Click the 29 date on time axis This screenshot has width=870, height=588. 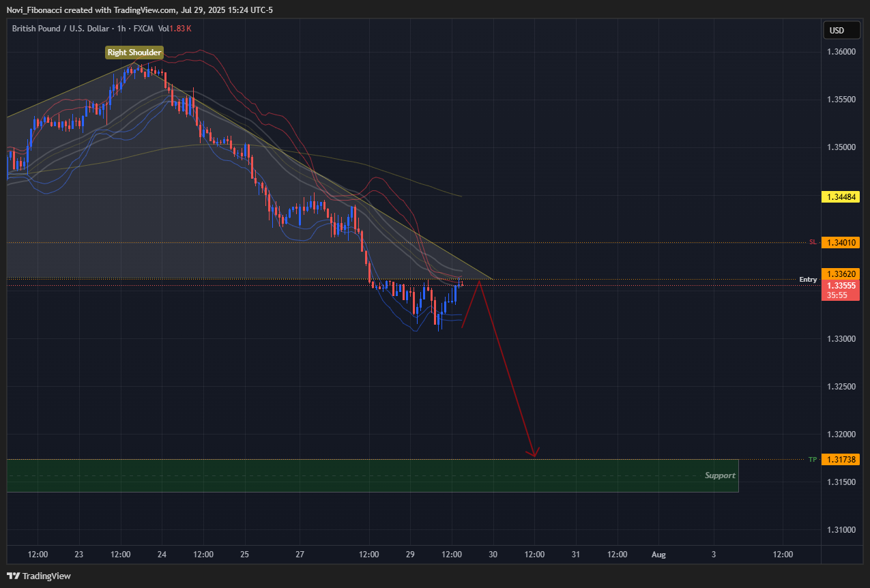pyautogui.click(x=410, y=555)
